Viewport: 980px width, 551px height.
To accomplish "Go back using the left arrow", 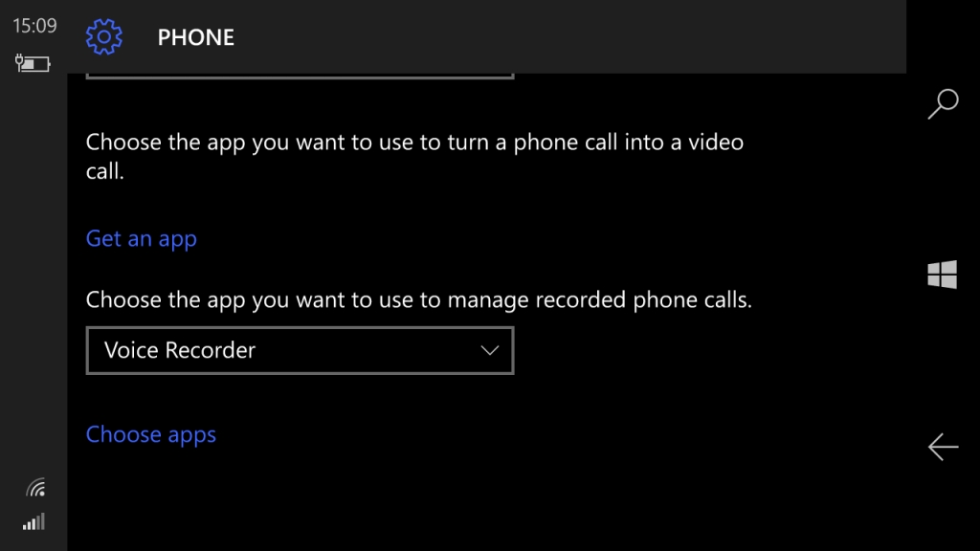I will click(943, 447).
